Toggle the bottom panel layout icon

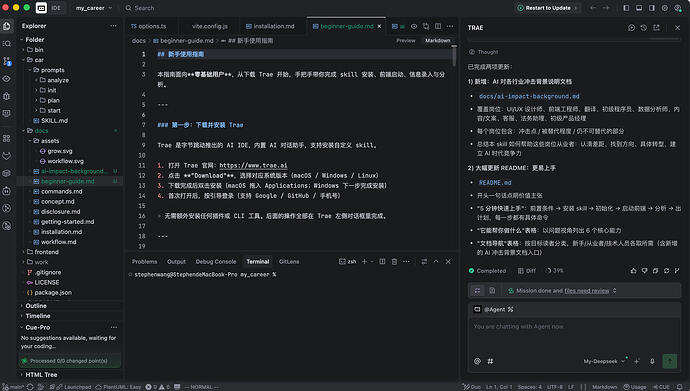point(639,8)
